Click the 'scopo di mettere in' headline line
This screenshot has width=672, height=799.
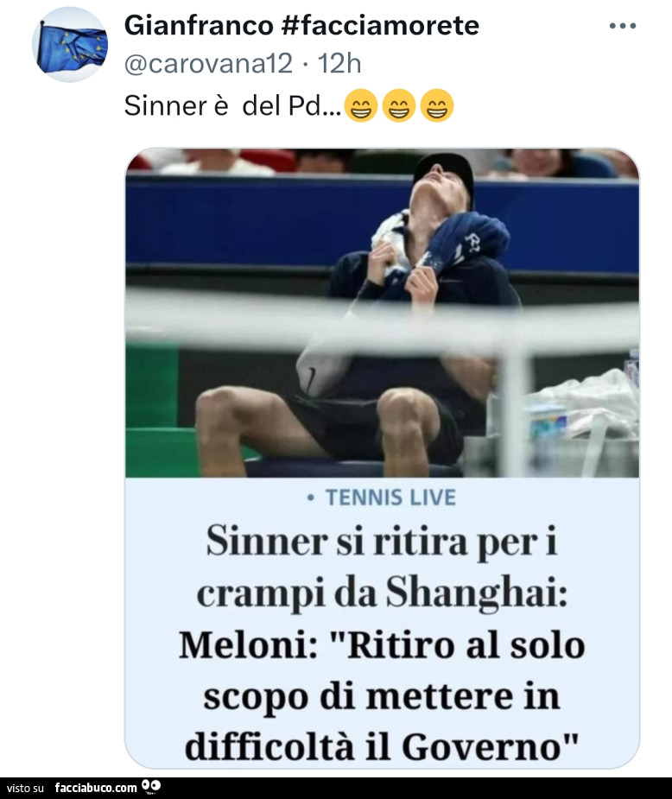382,696
